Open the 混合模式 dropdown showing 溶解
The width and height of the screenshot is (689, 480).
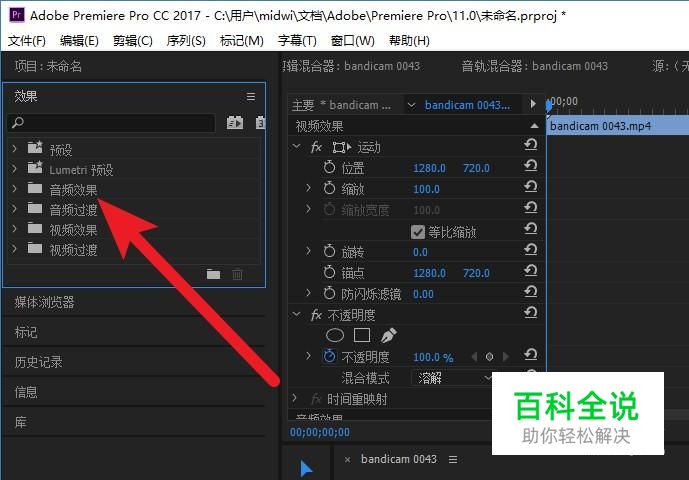pos(453,378)
